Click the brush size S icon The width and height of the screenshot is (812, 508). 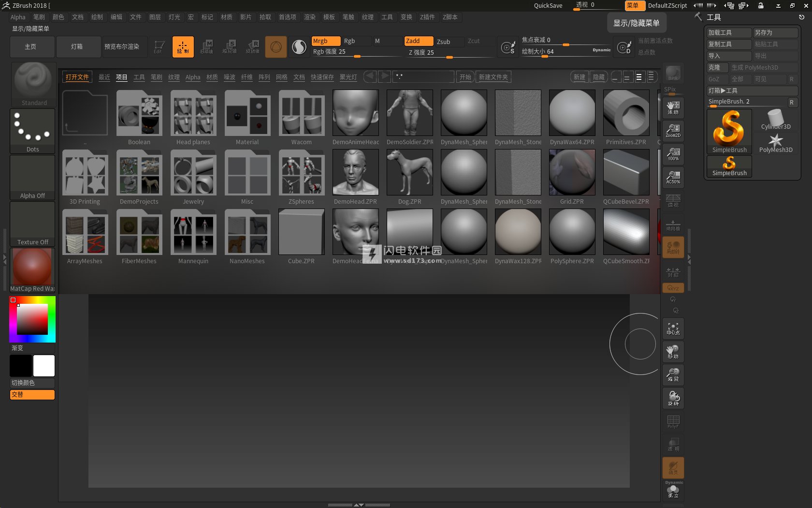click(508, 47)
